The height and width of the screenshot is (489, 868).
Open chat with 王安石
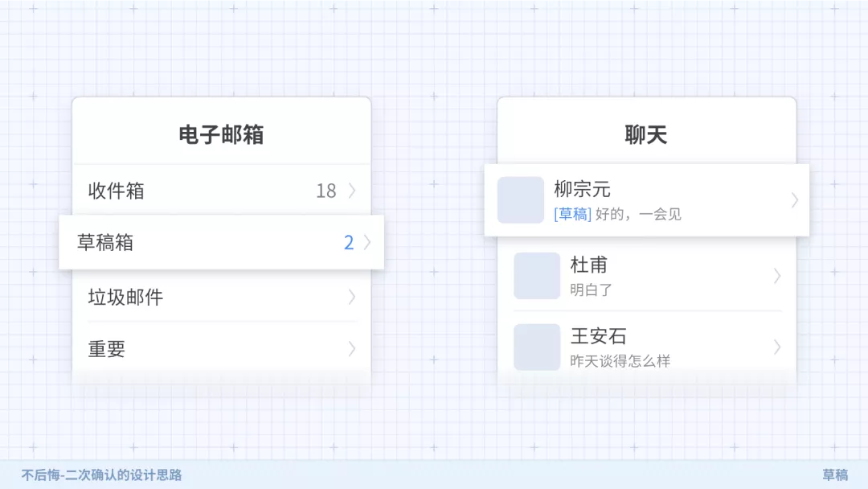pos(646,347)
